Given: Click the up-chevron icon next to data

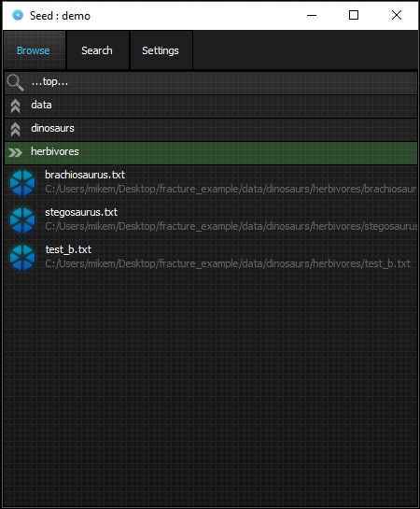Looking at the screenshot, I should click(x=15, y=106).
